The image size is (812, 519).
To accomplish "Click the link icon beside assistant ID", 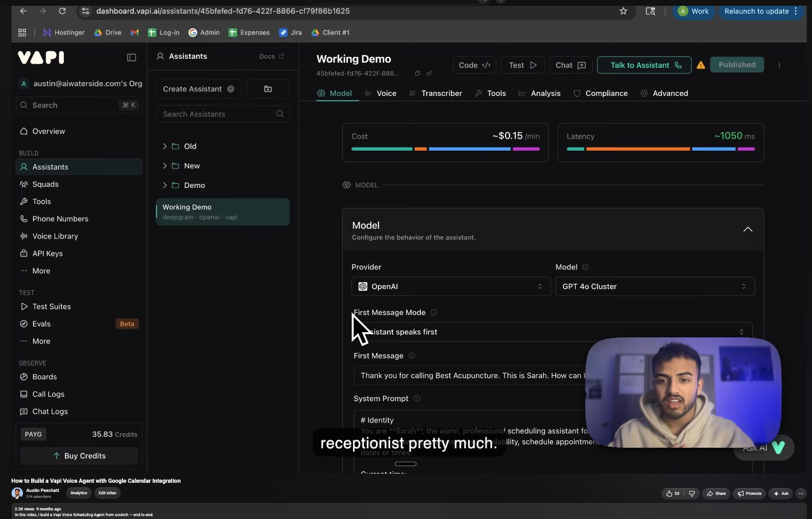I will tap(429, 74).
